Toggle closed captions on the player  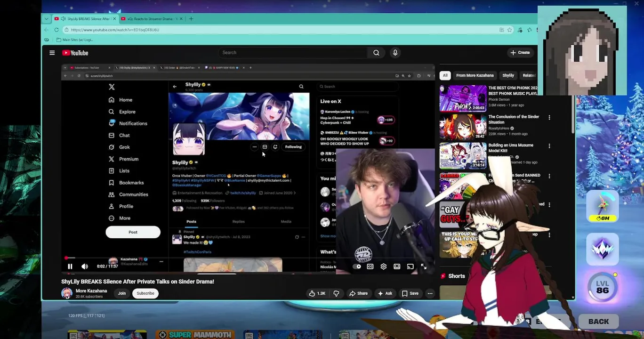[x=370, y=266]
